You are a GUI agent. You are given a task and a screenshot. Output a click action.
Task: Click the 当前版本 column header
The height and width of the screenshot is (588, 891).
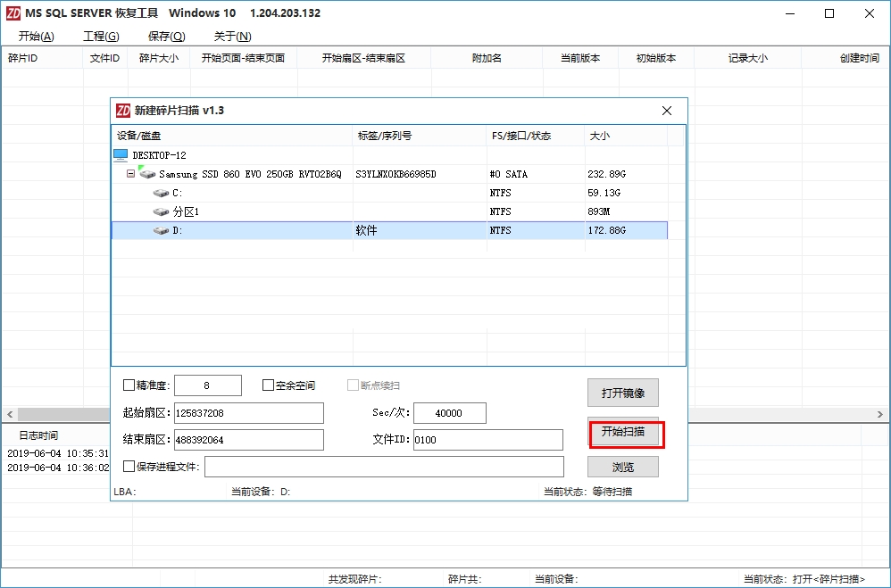[580, 58]
